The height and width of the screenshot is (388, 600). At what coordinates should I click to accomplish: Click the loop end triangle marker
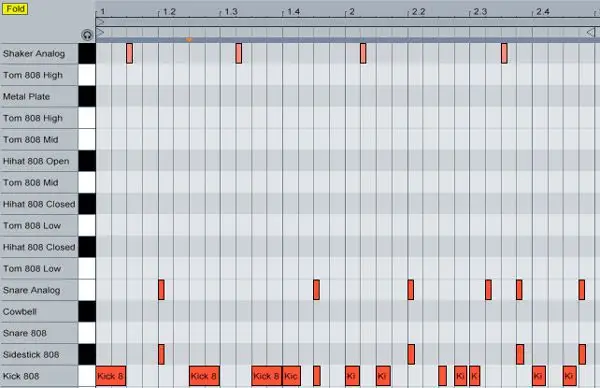(x=591, y=32)
